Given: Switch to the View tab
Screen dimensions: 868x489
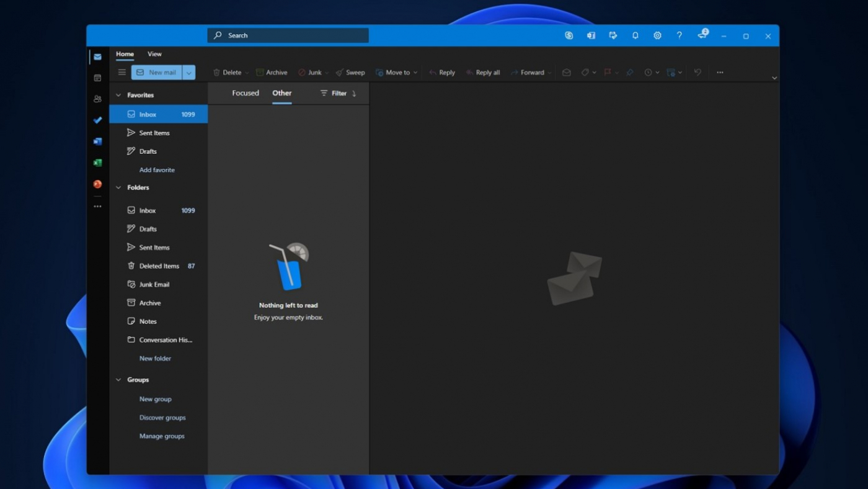Looking at the screenshot, I should 154,54.
